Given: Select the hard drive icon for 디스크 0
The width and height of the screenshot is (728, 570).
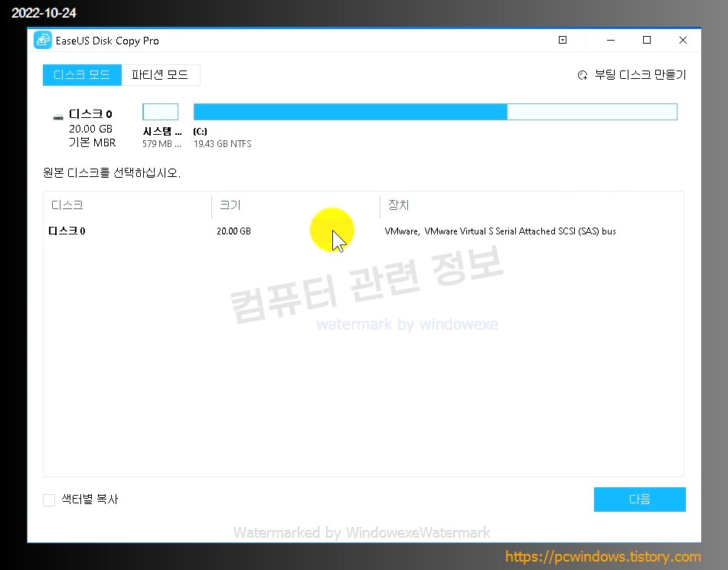Looking at the screenshot, I should point(58,117).
